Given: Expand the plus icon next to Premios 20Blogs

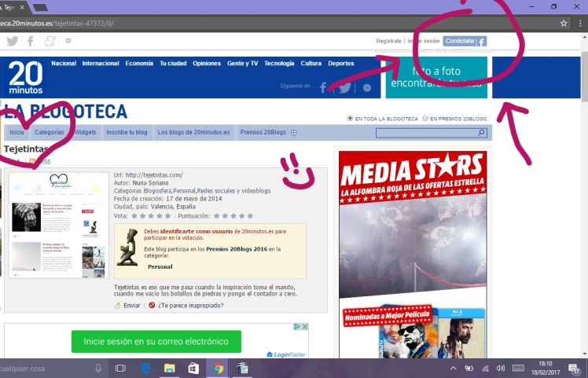Looking at the screenshot, I should [x=294, y=133].
